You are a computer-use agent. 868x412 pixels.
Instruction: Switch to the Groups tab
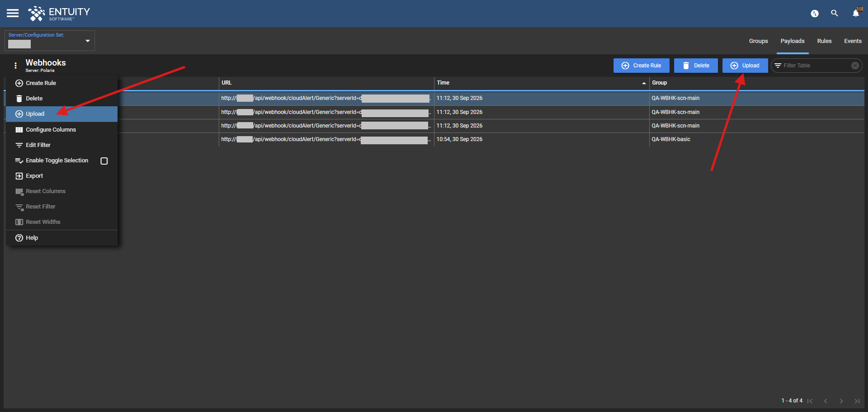tap(758, 41)
